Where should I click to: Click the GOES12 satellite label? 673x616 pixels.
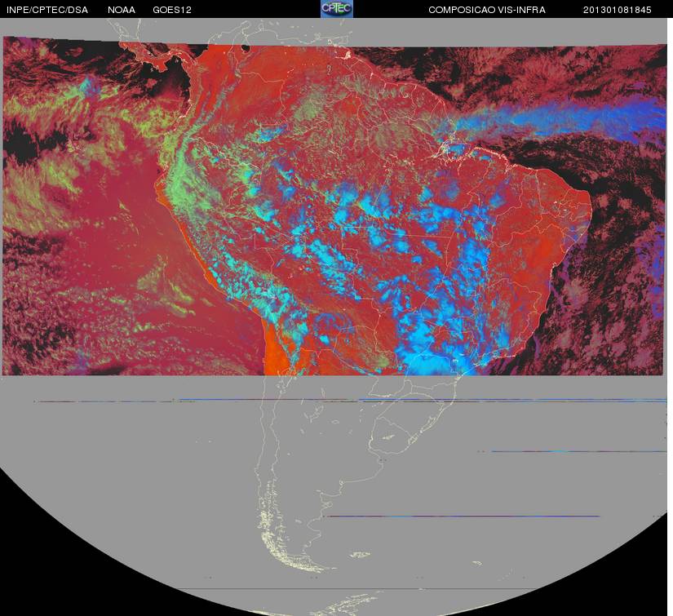tap(172, 10)
